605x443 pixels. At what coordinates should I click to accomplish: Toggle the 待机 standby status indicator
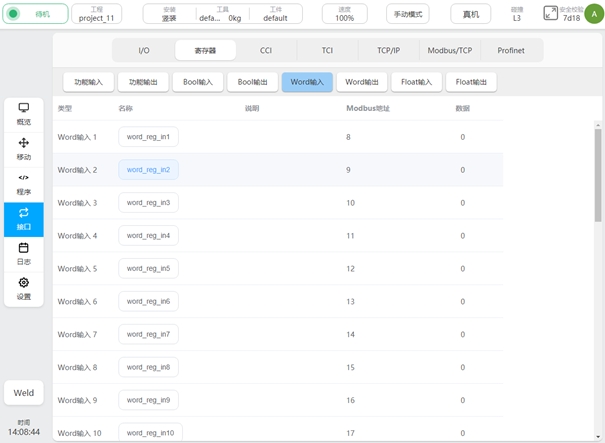pyautogui.click(x=35, y=14)
